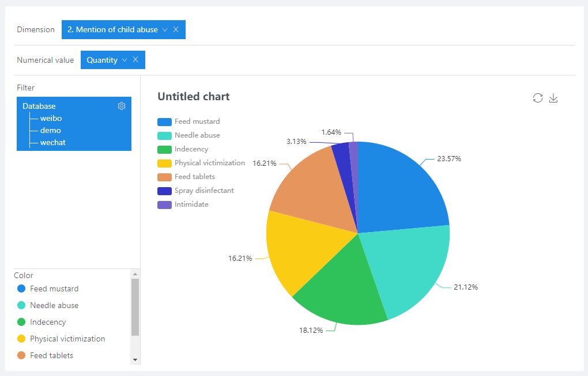Screen dimensions: 588x376
Task: Remove the Quantity numerical value tag
Action: (135, 60)
